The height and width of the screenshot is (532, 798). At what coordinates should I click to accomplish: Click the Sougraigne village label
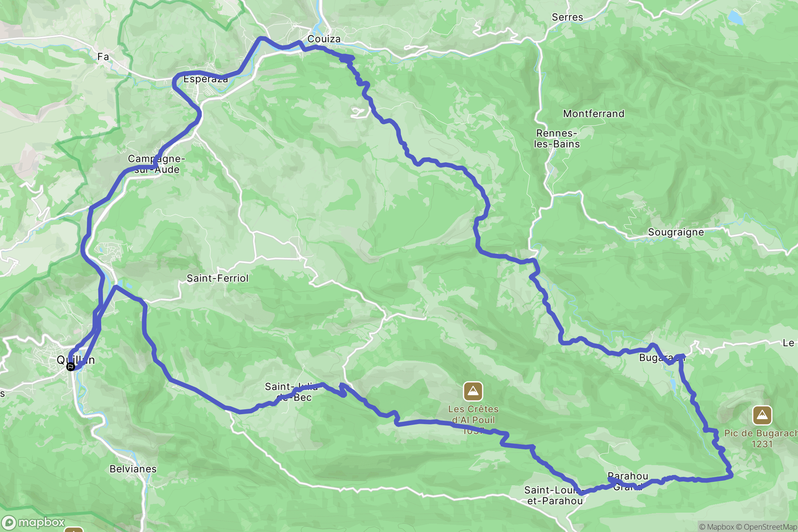pos(676,232)
